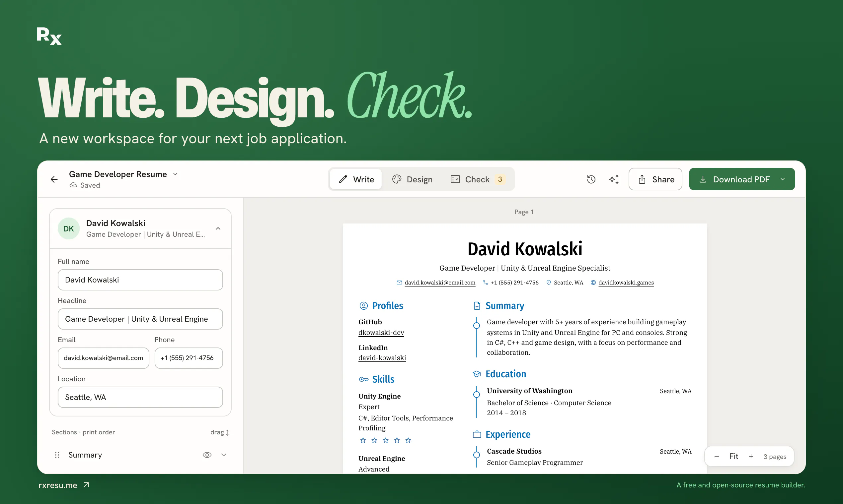This screenshot has height=504, width=843.
Task: Open davidkowalski.games website link
Action: pos(626,283)
